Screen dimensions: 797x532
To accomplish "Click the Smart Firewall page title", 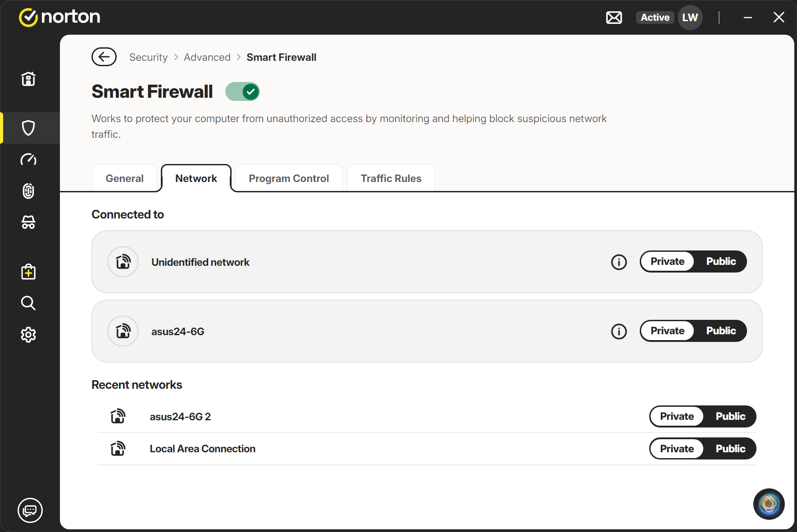I will tap(152, 91).
